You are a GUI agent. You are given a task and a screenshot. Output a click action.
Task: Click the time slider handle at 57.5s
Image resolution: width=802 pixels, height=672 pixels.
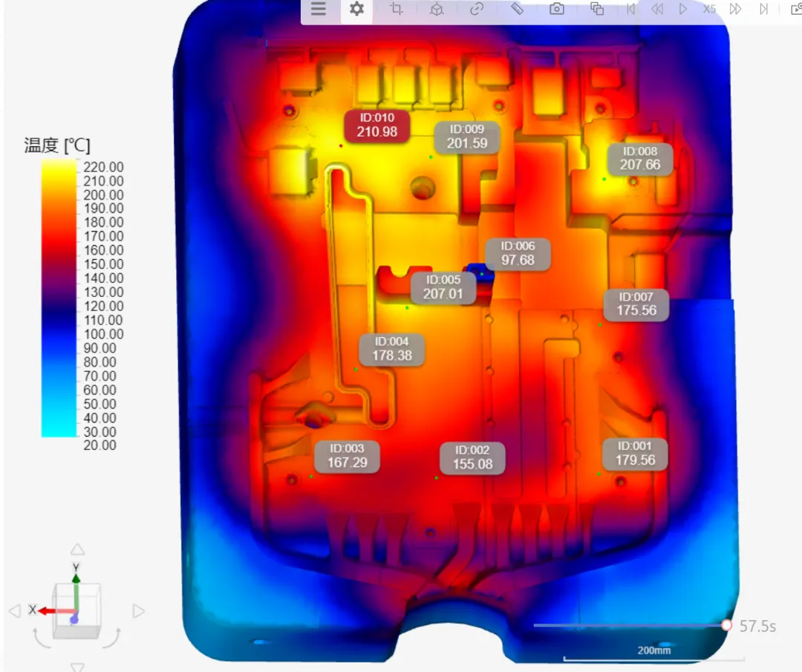click(x=726, y=625)
